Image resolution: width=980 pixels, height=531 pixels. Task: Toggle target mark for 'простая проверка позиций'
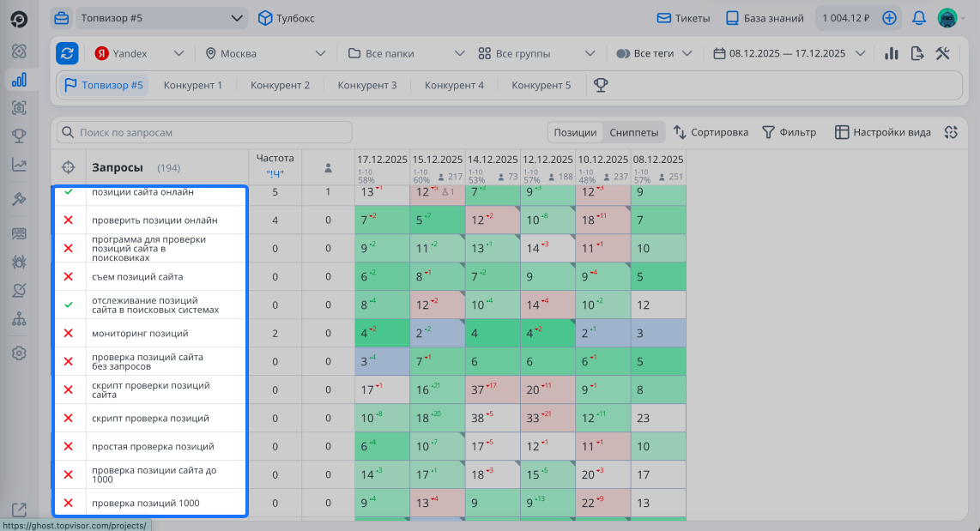tap(69, 446)
